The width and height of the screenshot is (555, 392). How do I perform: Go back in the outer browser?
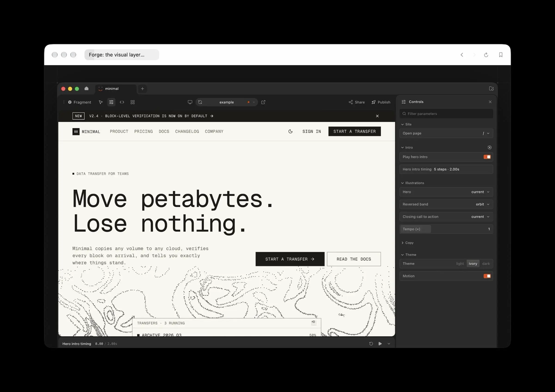[462, 55]
